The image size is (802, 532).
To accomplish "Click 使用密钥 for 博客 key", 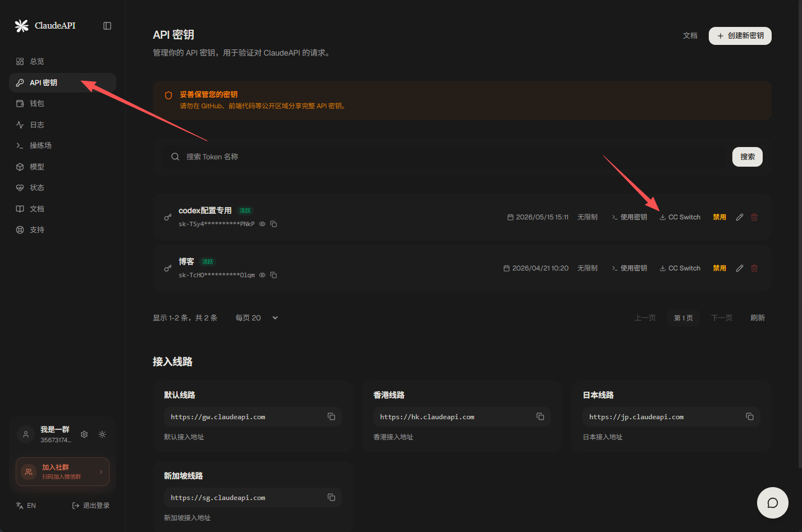I will [630, 268].
